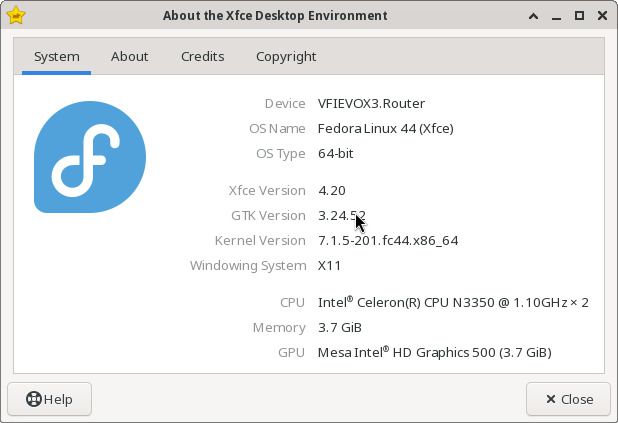
Task: Open the About tab
Action: coord(129,56)
